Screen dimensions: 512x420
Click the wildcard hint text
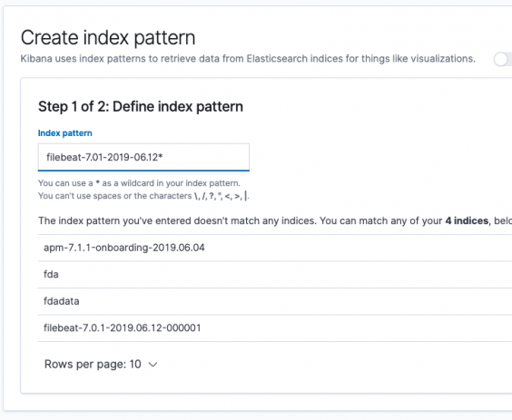coord(139,183)
